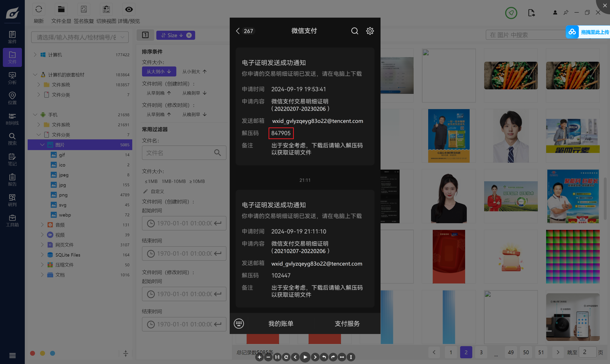Toggle the 1MB-10MB size filter
Screen dimensions: 610x364
[x=174, y=181]
